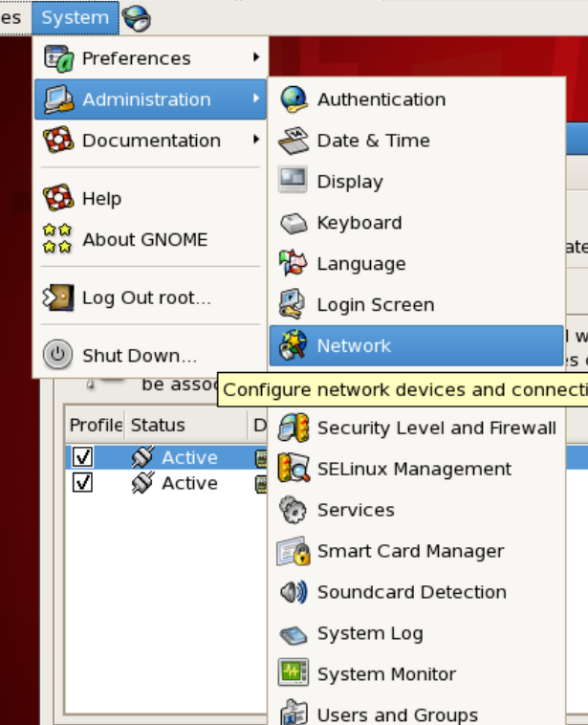588x725 pixels.
Task: Open Users and Groups
Action: tap(417, 713)
